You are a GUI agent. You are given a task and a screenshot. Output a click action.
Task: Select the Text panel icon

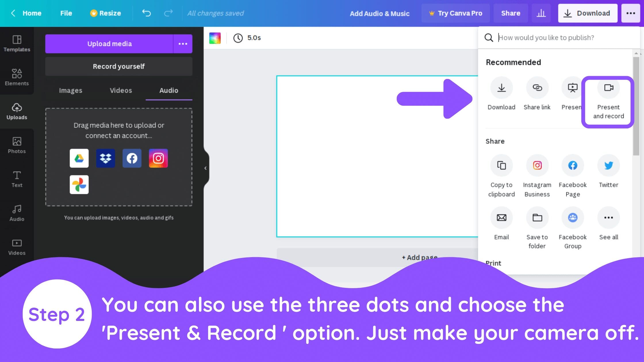click(17, 179)
